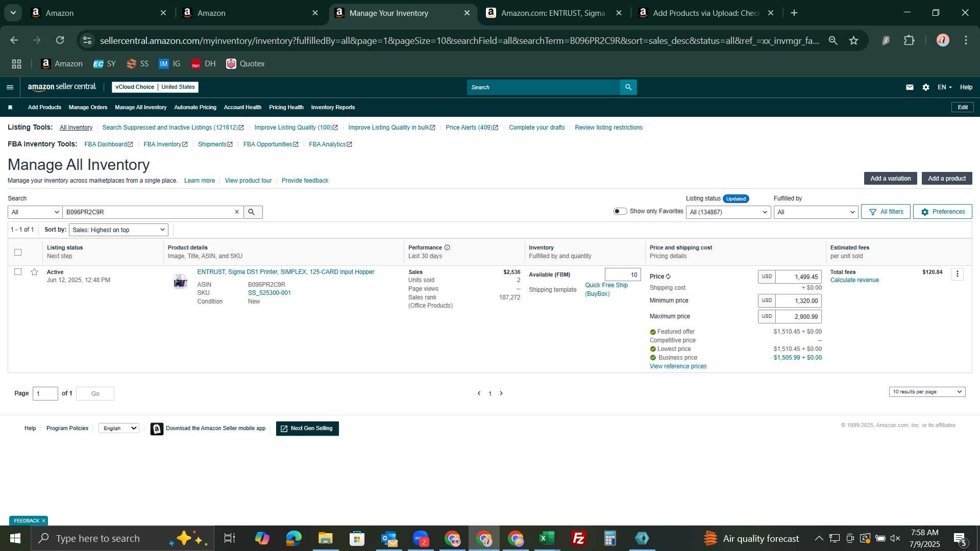The height and width of the screenshot is (551, 980).
Task: Click Calculate revenue link
Action: 854,280
